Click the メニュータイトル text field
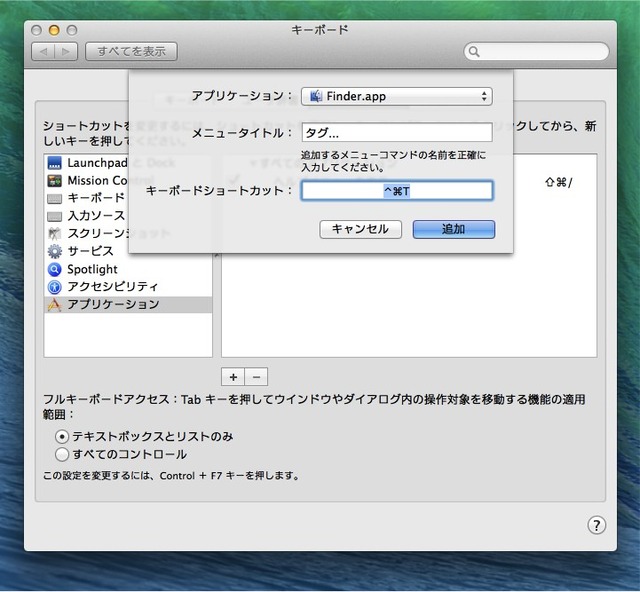The width and height of the screenshot is (640, 592). tap(397, 133)
